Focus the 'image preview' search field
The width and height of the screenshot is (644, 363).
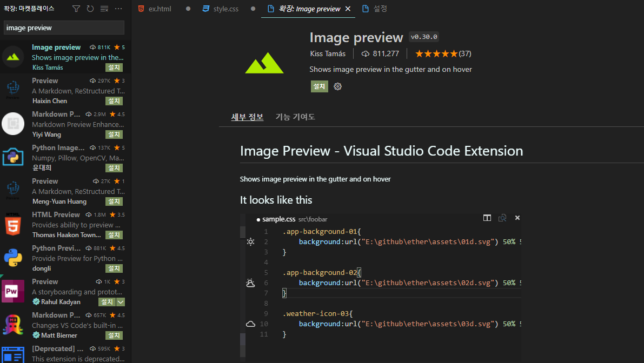(x=64, y=28)
